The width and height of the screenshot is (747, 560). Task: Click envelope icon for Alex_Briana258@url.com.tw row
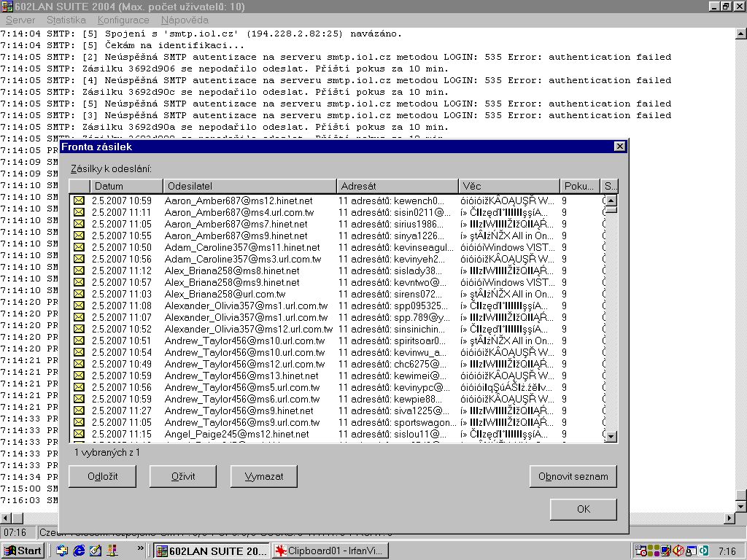click(x=79, y=295)
